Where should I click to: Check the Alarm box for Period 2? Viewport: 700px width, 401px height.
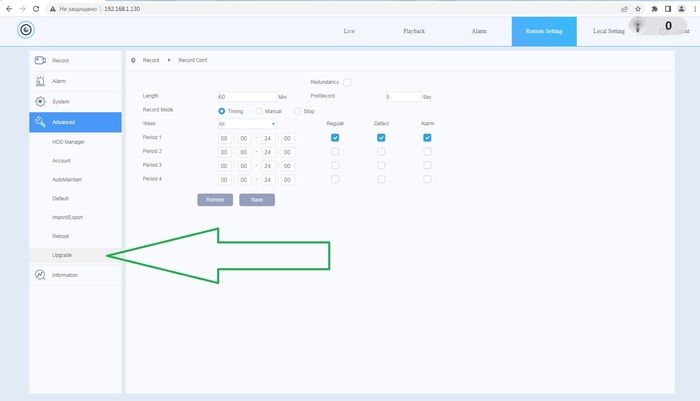click(x=427, y=151)
